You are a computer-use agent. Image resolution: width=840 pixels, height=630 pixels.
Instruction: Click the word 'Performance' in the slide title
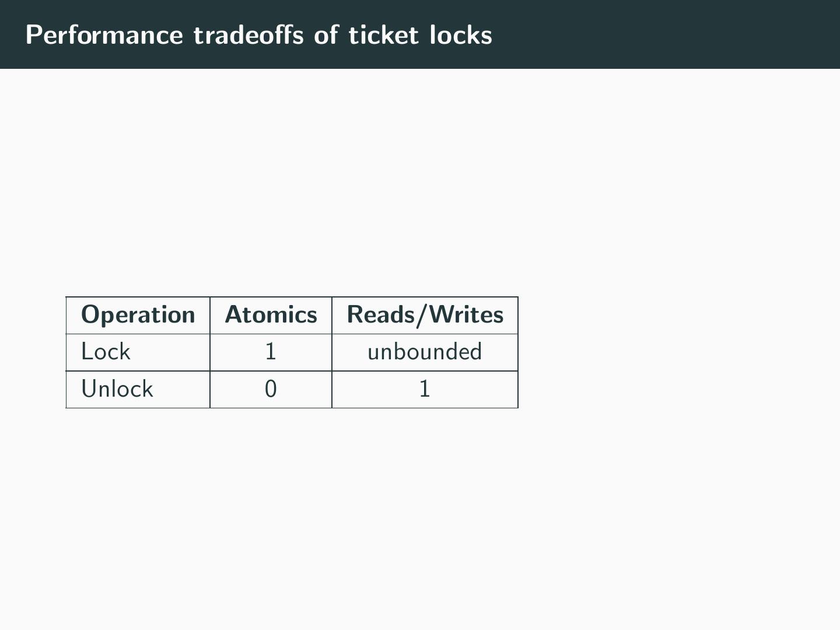point(104,35)
